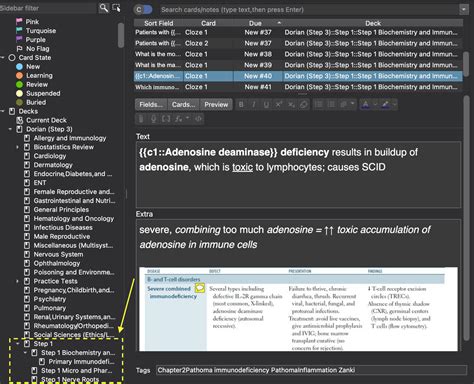Sort by the Card column header
Image resolution: width=474 pixels, height=384 pixels.
(208, 23)
